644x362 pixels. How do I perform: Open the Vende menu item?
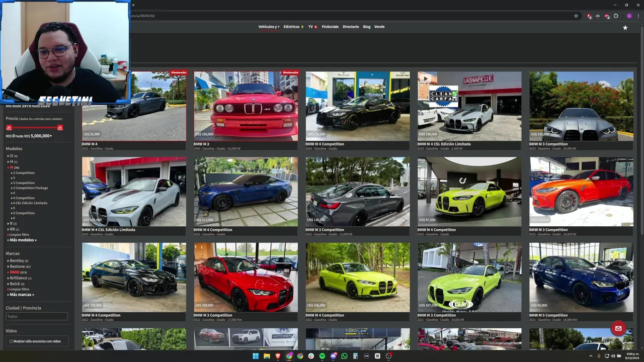pyautogui.click(x=379, y=27)
